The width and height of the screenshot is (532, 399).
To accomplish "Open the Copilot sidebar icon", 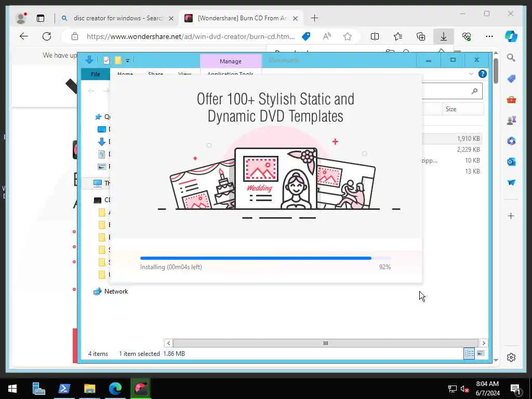I will coord(511,36).
